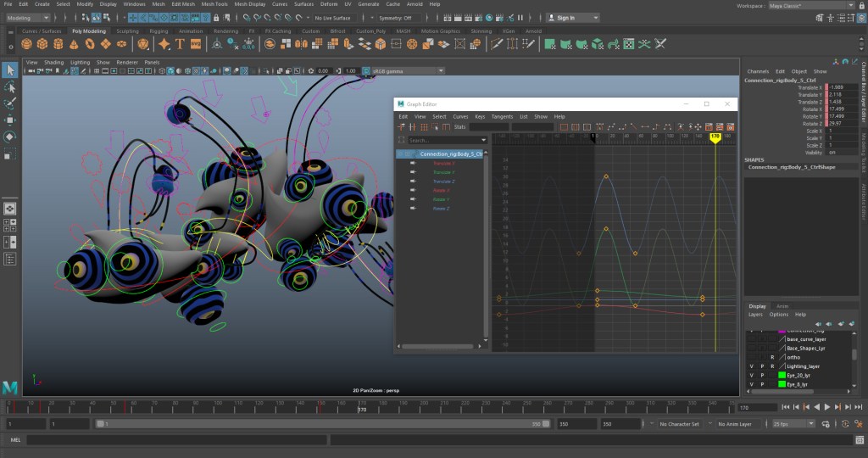Activate the Select tool arrow in toolbox
This screenshot has height=458, width=868.
9,70
